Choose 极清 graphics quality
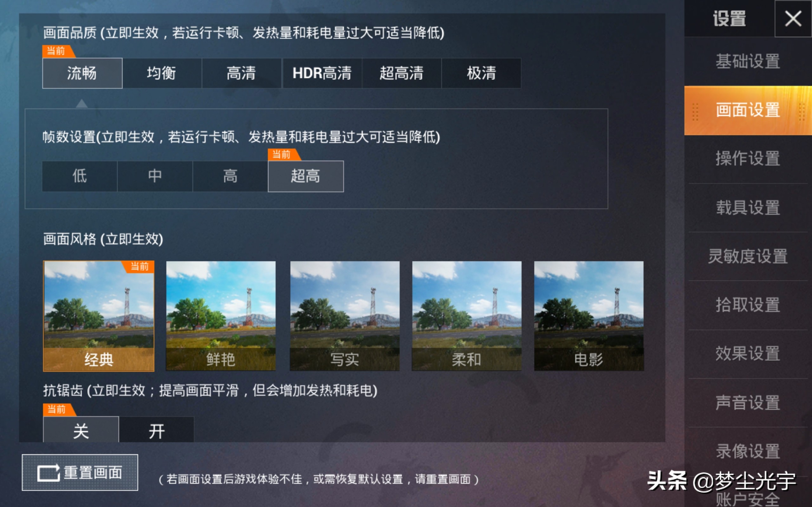Image resolution: width=812 pixels, height=507 pixels. pos(481,73)
